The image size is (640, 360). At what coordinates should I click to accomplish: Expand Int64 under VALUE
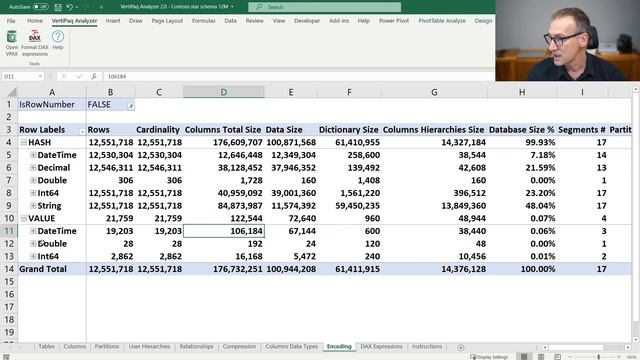point(33,256)
